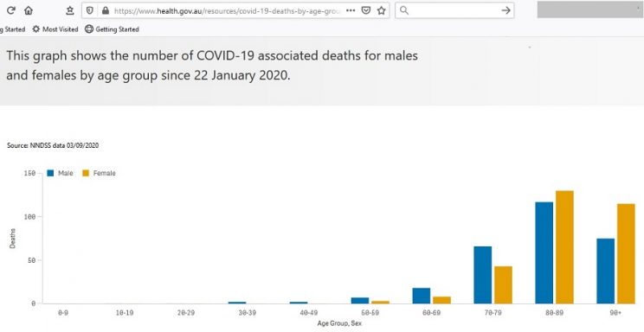The height and width of the screenshot is (332, 644).
Task: Click the 70-79 age group axis label
Action: click(493, 313)
